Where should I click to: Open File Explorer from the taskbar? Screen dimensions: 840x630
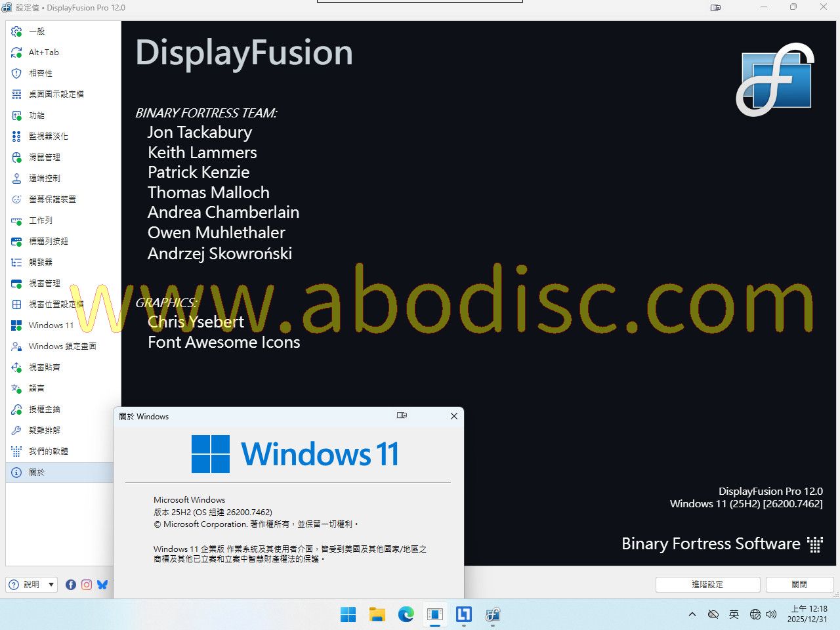point(377,614)
